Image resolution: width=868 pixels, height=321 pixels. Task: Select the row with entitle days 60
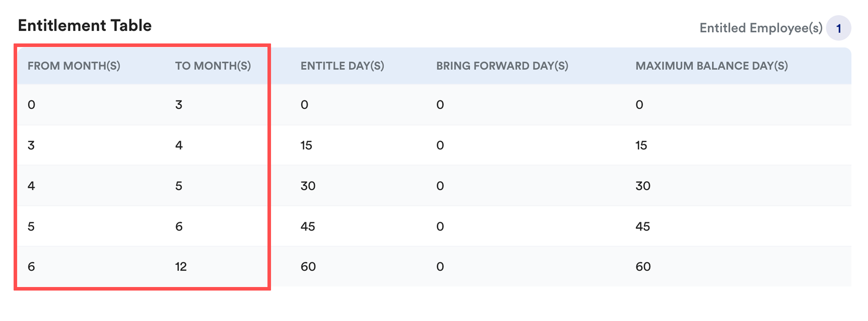[x=434, y=266]
